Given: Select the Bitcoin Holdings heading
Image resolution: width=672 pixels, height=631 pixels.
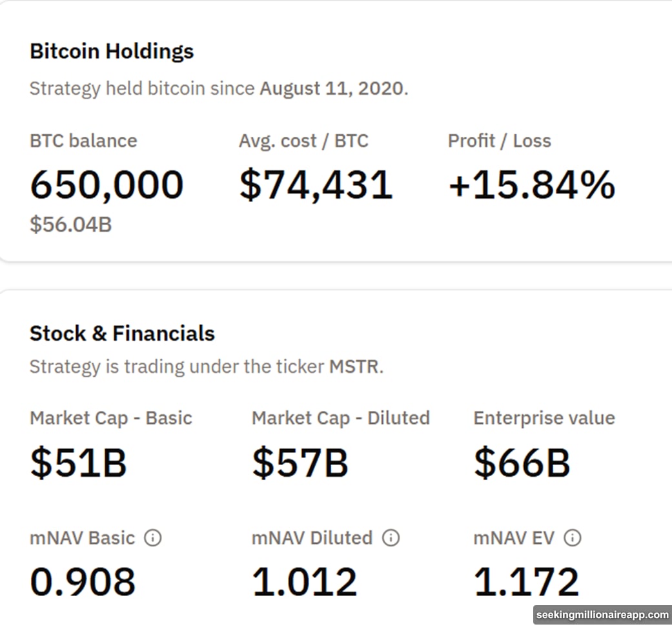Looking at the screenshot, I should point(111,51).
